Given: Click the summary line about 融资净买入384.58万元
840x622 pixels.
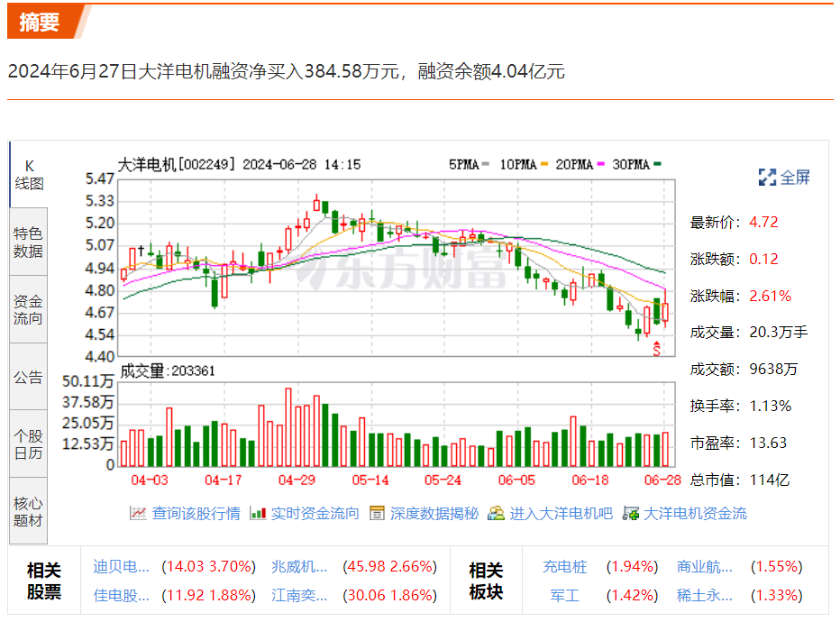Looking at the screenshot, I should tap(286, 71).
